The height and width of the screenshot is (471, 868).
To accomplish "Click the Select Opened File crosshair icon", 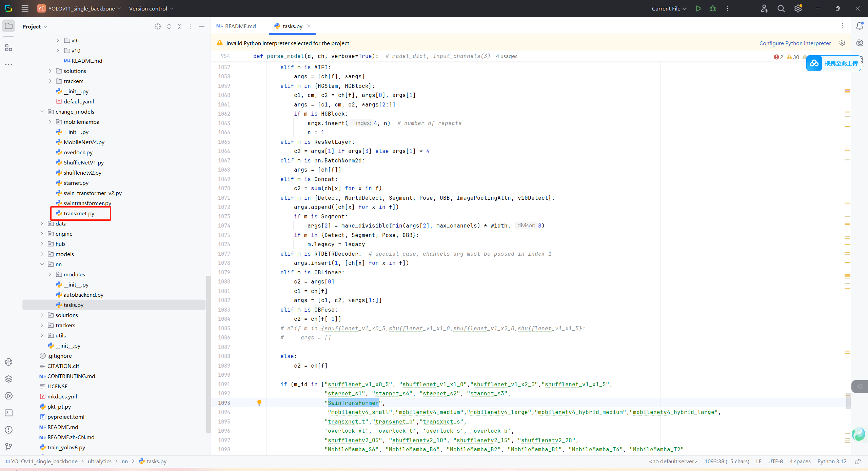I will pos(158,26).
